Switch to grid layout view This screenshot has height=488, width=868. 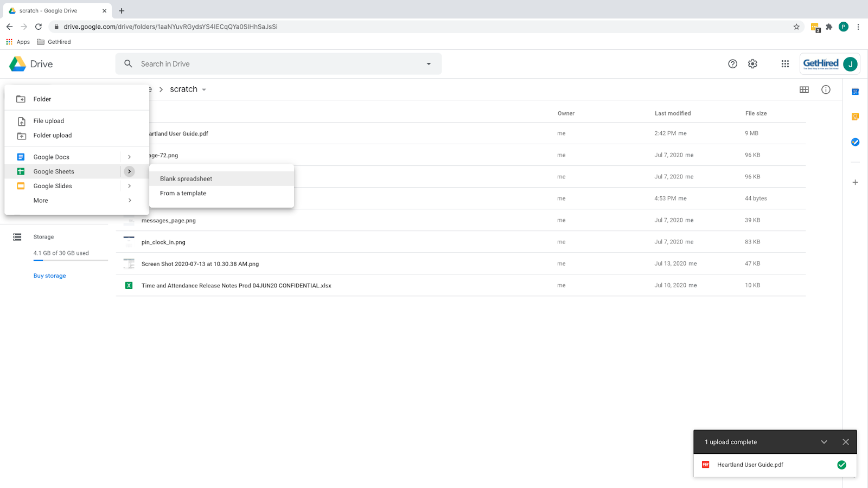click(804, 89)
